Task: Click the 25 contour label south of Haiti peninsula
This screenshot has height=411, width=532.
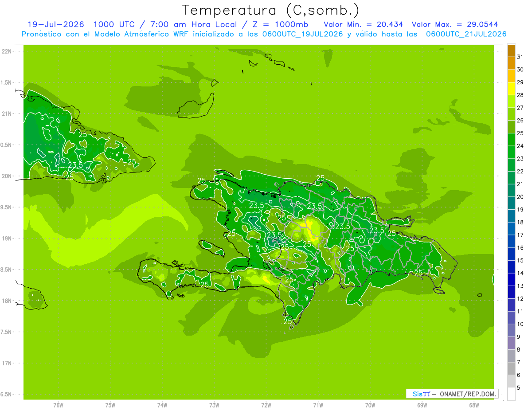Action: coord(204,284)
